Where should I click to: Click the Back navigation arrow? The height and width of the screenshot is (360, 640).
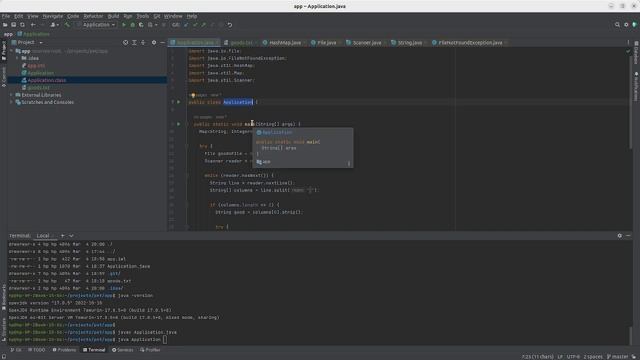coord(33,25)
